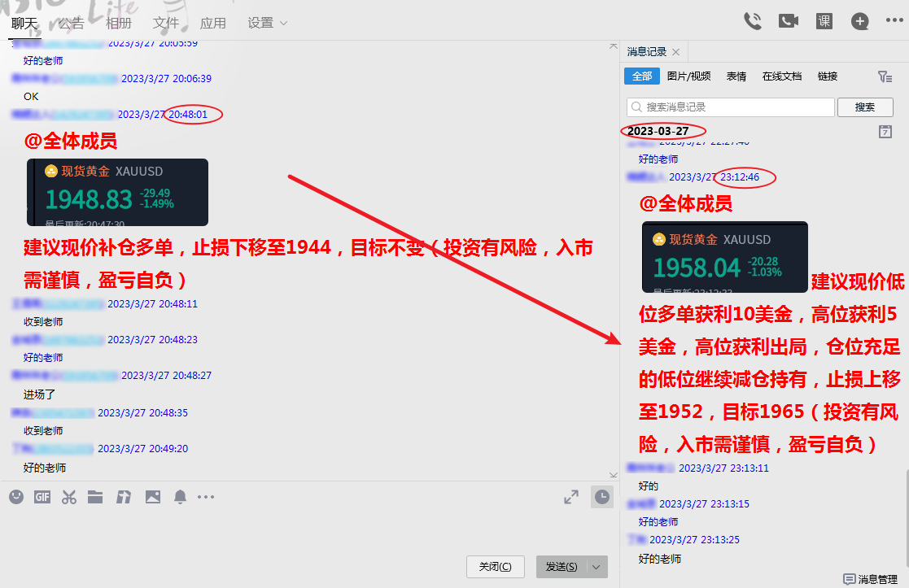This screenshot has width=909, height=588.
Task: Open the filter icon in message records
Action: pyautogui.click(x=885, y=76)
